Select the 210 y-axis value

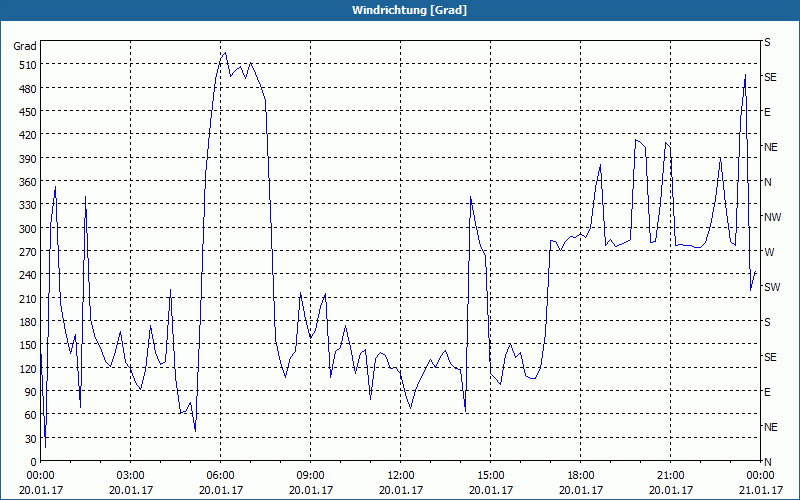pos(28,298)
